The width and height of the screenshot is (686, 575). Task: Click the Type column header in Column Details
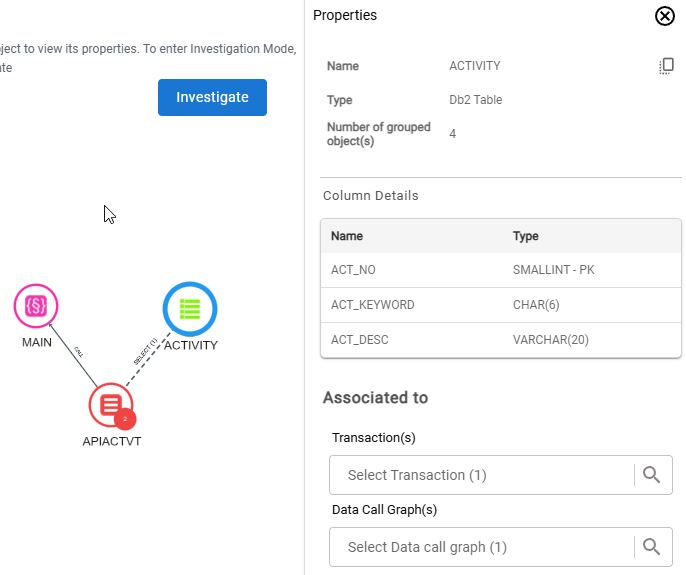(526, 236)
